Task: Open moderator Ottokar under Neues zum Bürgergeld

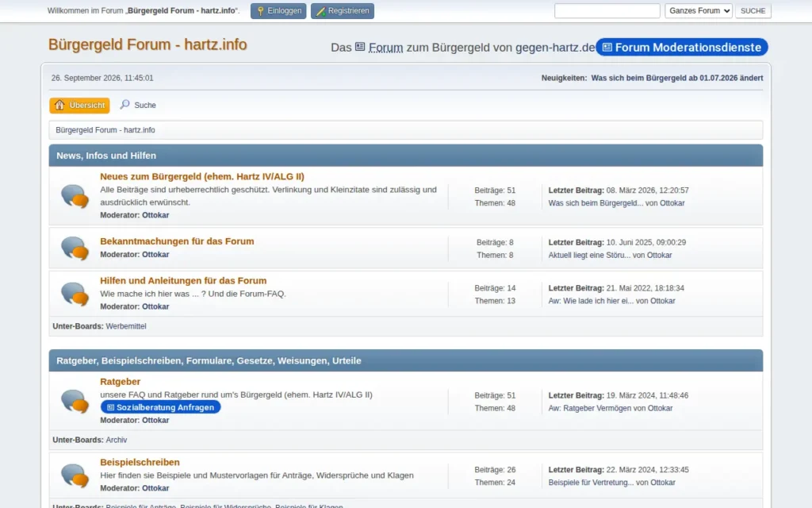Action: (155, 215)
